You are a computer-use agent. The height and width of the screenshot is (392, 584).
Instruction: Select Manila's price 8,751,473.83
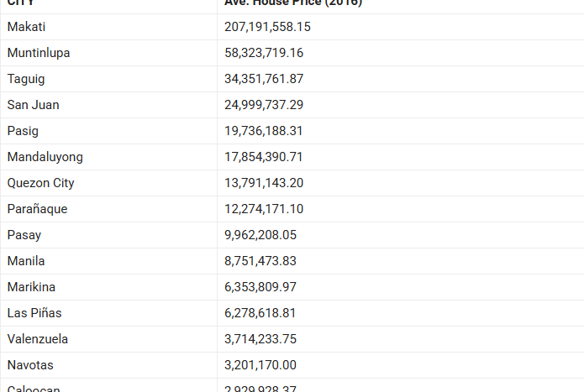[x=260, y=261]
